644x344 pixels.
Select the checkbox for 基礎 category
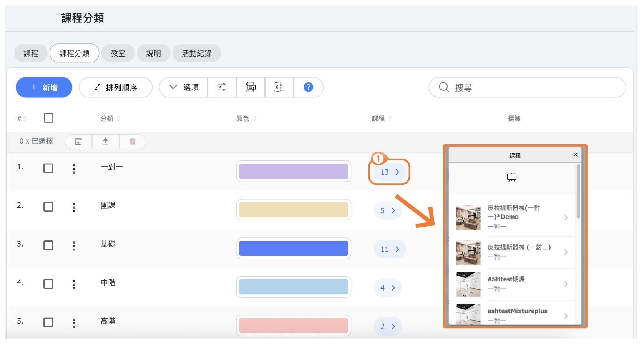[48, 245]
